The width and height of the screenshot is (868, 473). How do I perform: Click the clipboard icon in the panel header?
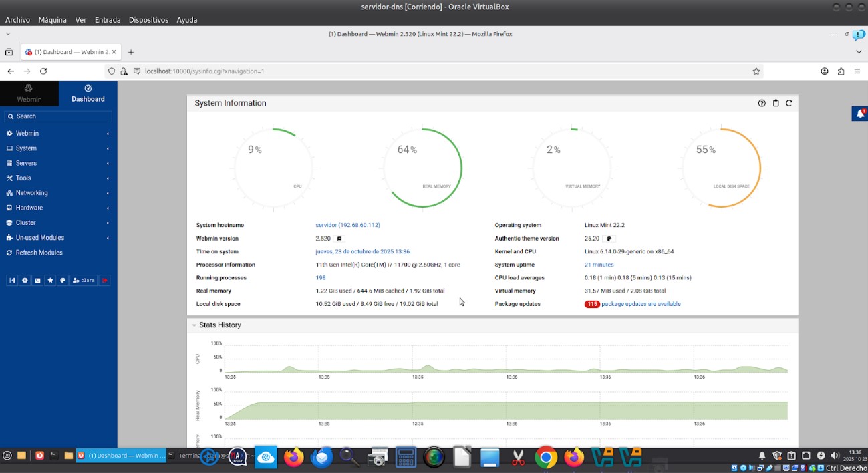pyautogui.click(x=776, y=103)
